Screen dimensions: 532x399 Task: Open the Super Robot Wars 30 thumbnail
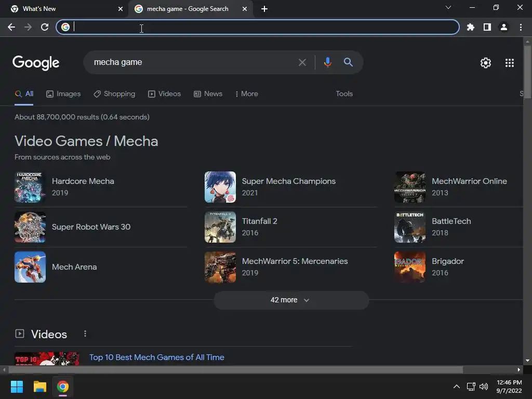tap(30, 227)
